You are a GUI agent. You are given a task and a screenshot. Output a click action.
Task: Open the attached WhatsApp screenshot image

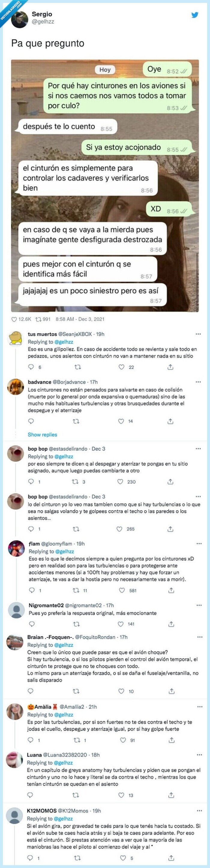click(105, 185)
